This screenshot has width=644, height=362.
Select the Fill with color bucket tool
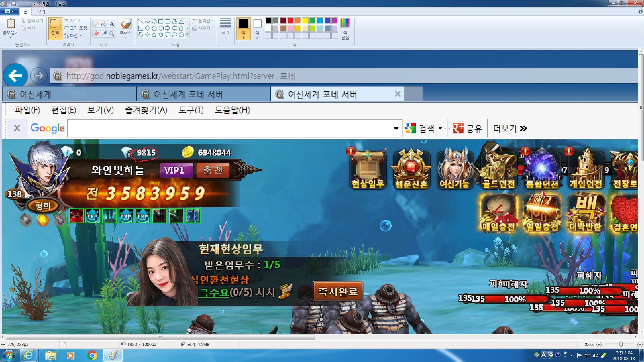104,24
